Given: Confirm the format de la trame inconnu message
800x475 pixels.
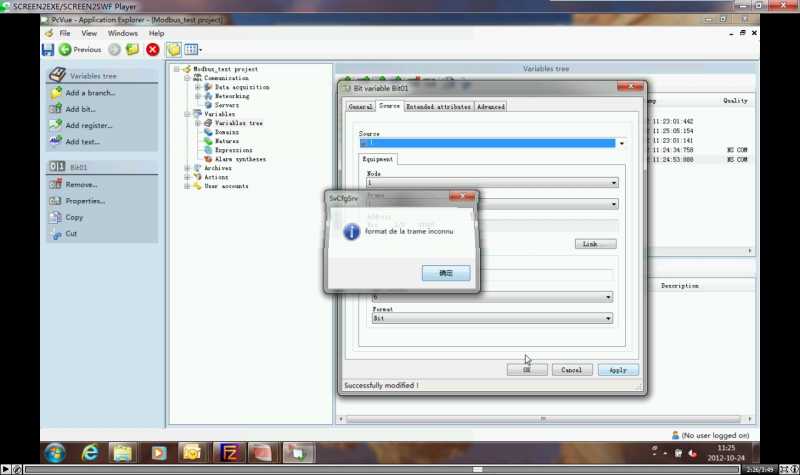Looking at the screenshot, I should click(446, 273).
